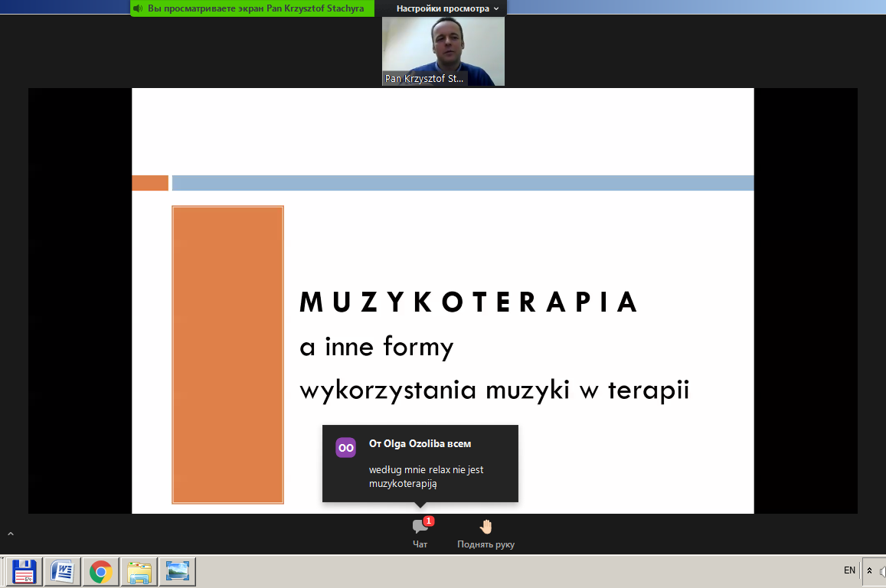Click the volume speaker icon in system tray

pos(882,571)
